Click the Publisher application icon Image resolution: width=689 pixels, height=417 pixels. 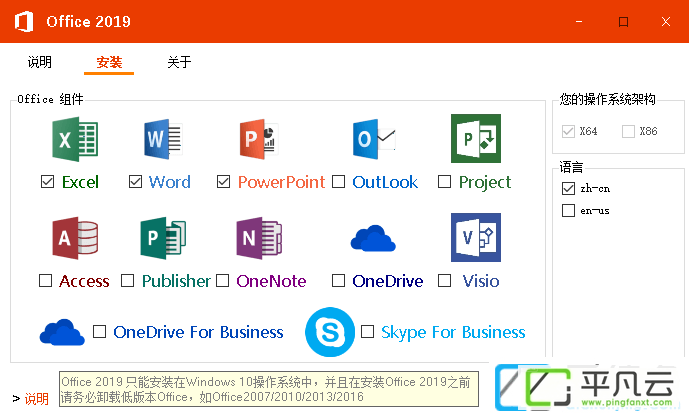point(163,238)
